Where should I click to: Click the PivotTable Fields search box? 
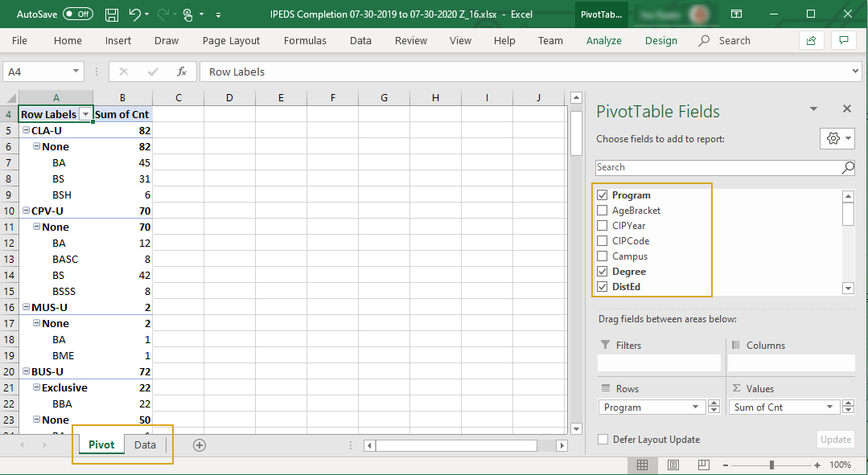pyautogui.click(x=718, y=167)
